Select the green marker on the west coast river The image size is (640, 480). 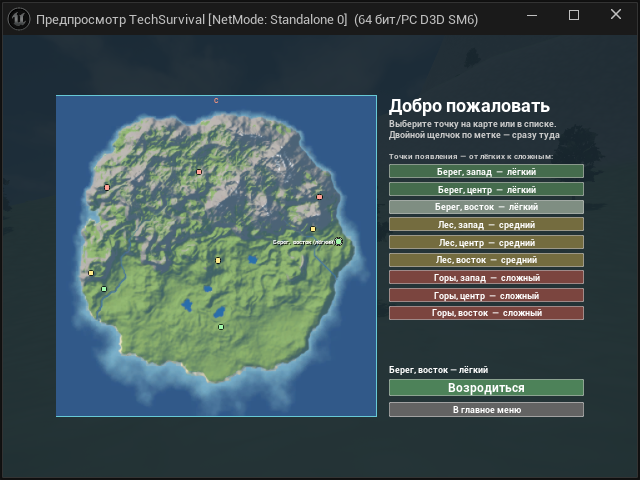pos(104,289)
